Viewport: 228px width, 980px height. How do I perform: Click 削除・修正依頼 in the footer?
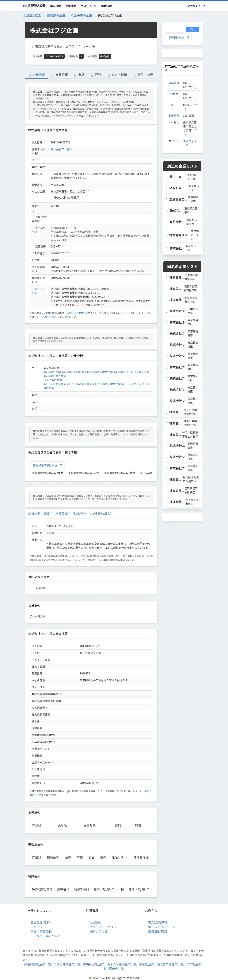[41, 931]
